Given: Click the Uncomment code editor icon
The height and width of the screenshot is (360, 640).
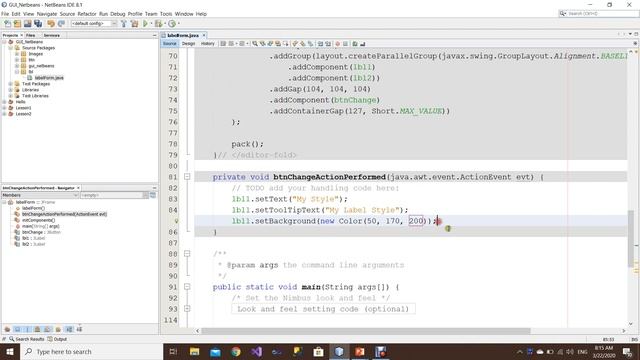Looking at the screenshot, I should pos(363,44).
